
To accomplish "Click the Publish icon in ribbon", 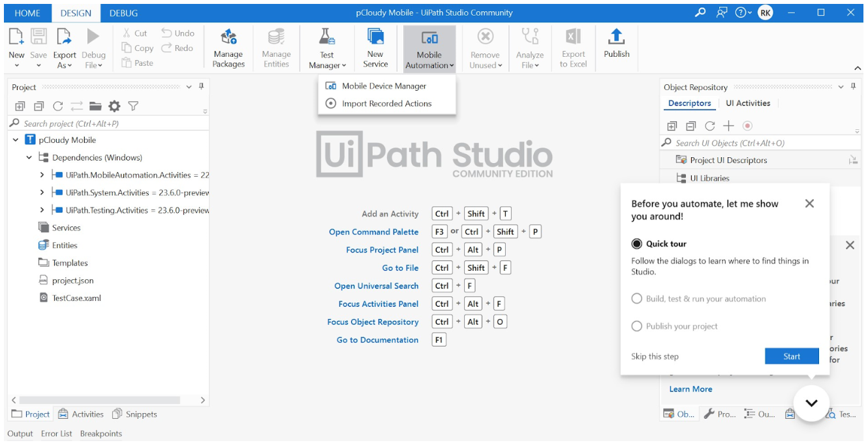I will click(616, 38).
